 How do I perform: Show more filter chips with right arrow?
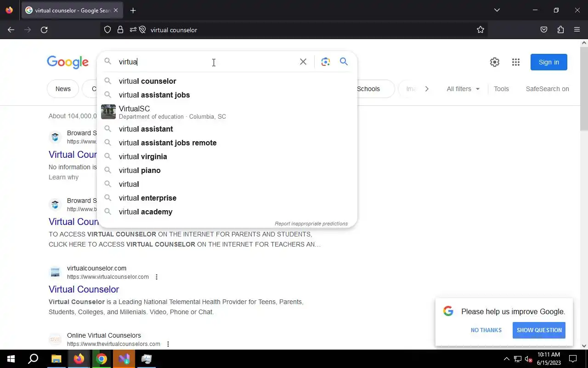pos(427,89)
